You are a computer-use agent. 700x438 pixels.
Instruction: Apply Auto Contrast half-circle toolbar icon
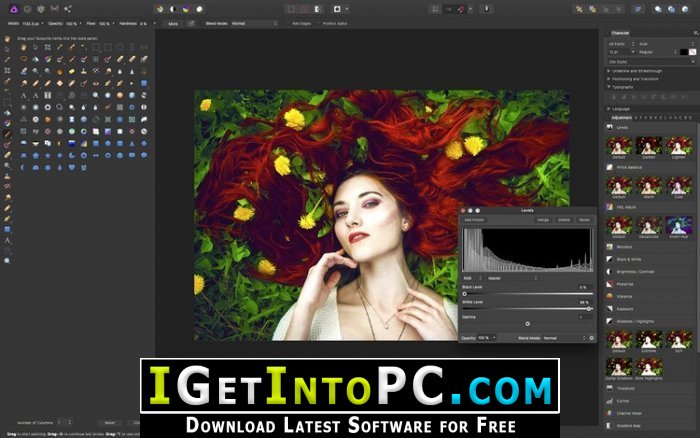[173, 9]
